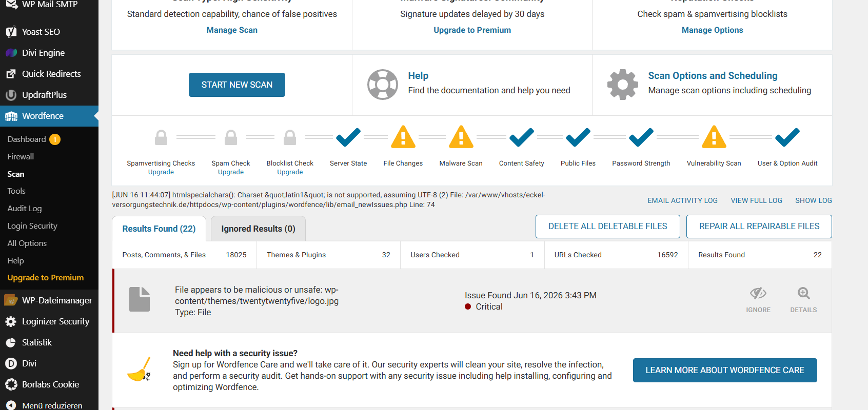Open Wordfence Firewall submenu item
This screenshot has height=410, width=868.
[x=21, y=157]
